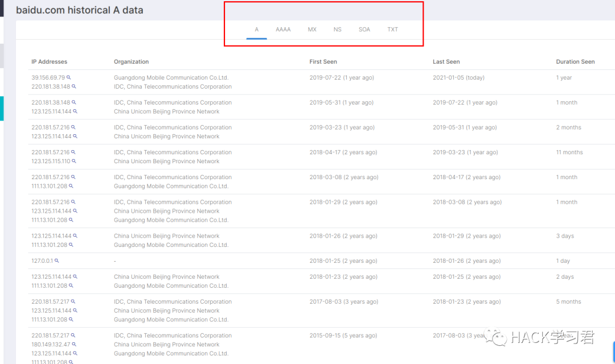
Task: Click duration value '1 year'
Action: click(564, 77)
